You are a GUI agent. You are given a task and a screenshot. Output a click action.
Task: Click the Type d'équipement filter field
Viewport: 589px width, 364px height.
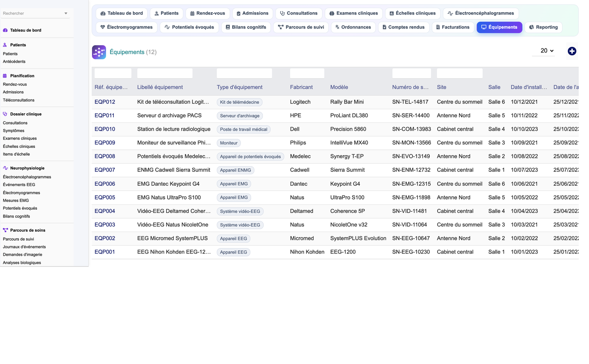point(244,73)
